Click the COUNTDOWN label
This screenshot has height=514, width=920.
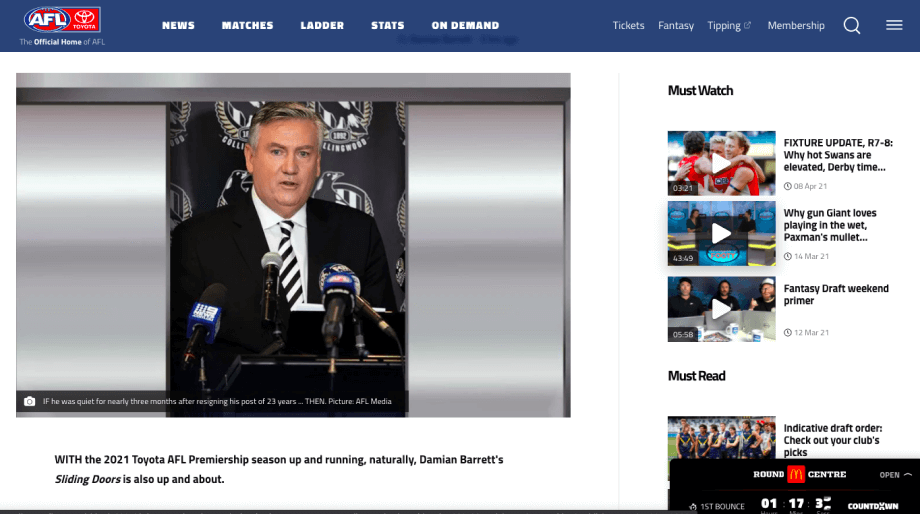(x=872, y=506)
